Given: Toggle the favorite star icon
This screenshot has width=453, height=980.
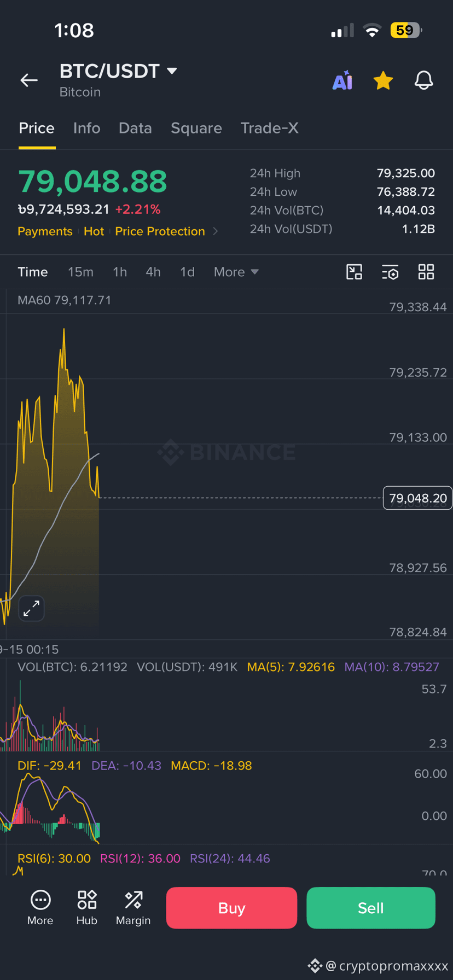Looking at the screenshot, I should pos(383,80).
